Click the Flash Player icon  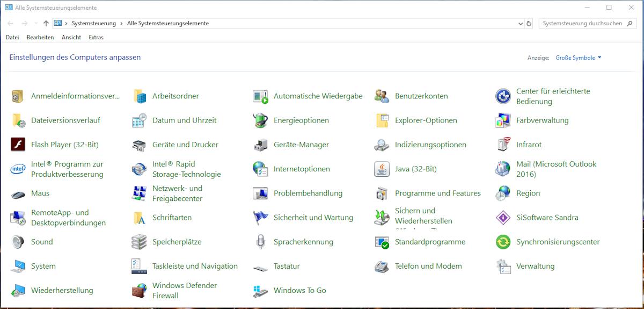(18, 145)
